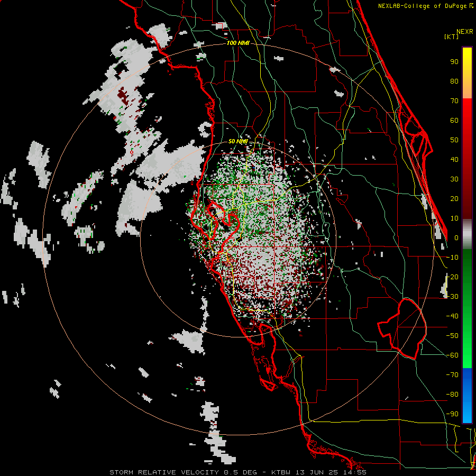The height and width of the screenshot is (476, 476).
Task: Click 'STORM RELATIVE VELOCITY' in the footer
Action: point(164,472)
